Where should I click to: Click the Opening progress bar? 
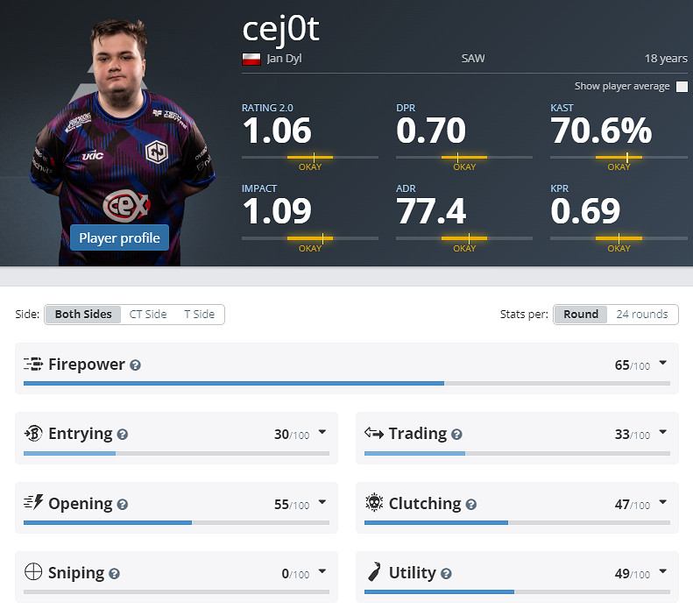coord(175,523)
